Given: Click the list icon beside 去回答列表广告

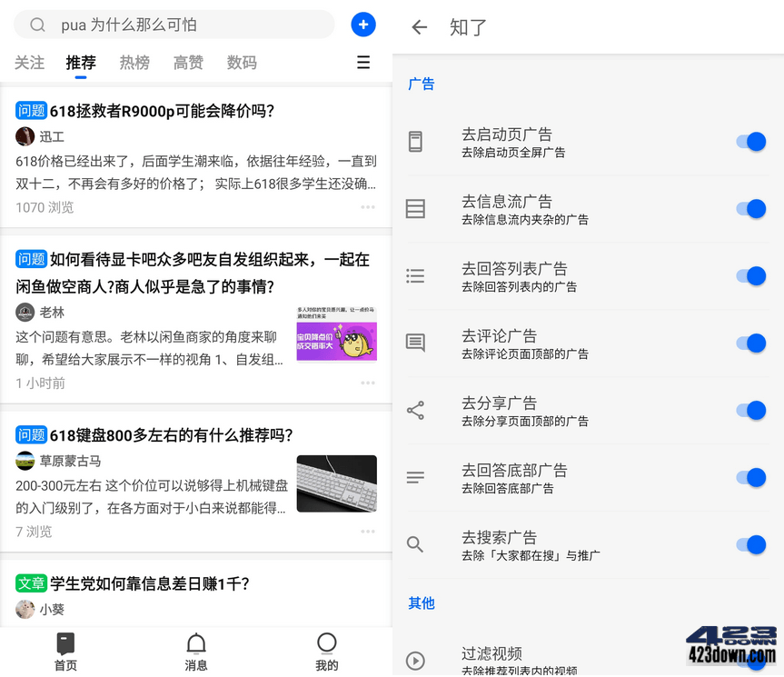Looking at the screenshot, I should pos(415,275).
